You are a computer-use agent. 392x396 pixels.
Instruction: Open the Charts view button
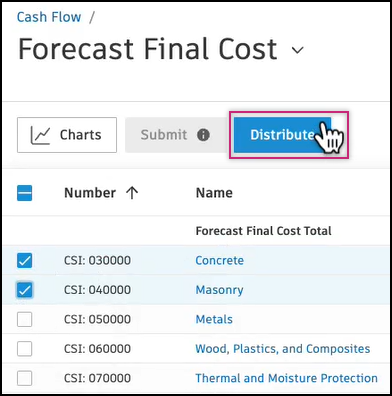click(67, 135)
